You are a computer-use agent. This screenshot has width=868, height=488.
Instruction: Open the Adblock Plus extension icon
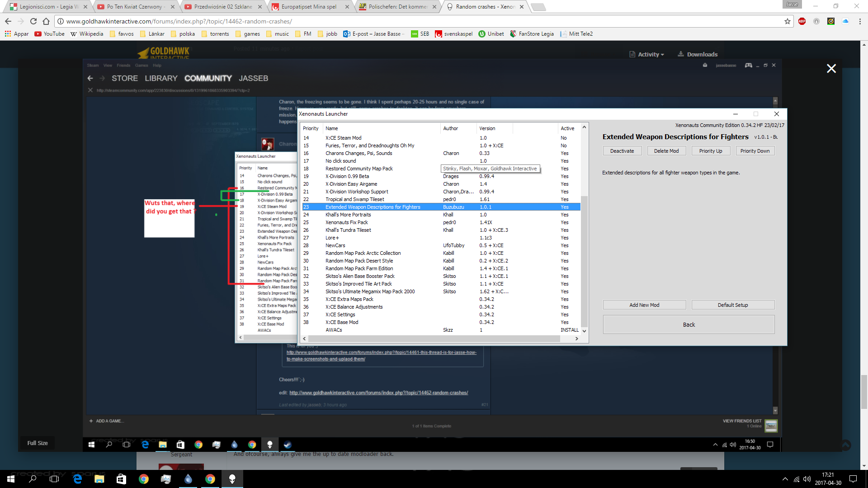click(802, 21)
